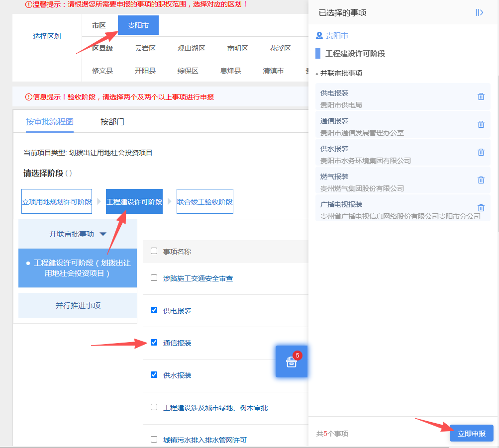Click the 贵阳市 location icon in panel
499x448 pixels.
(x=319, y=35)
